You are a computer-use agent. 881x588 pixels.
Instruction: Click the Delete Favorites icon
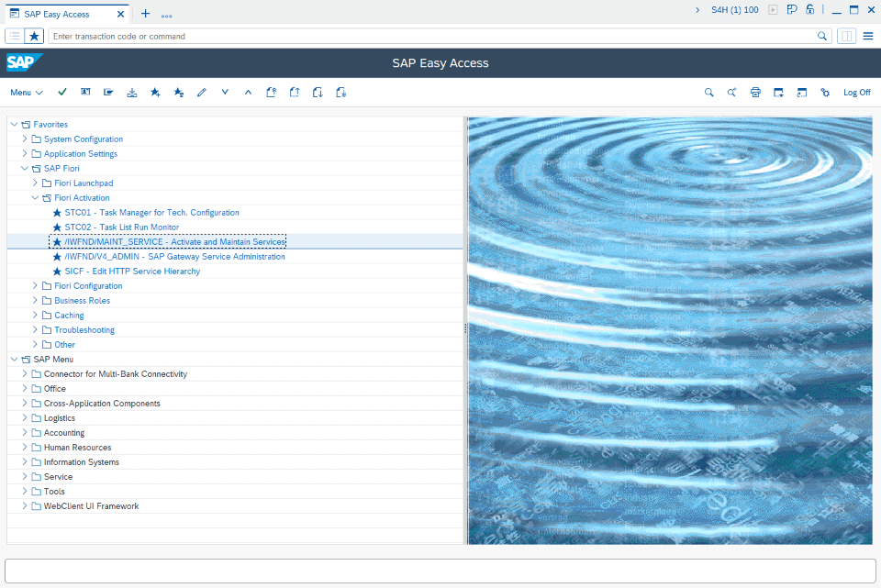[178, 92]
